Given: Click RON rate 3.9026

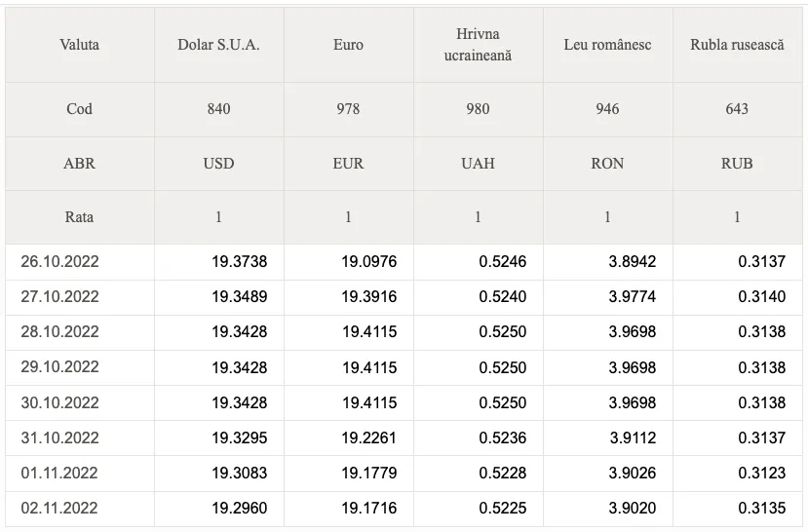Looking at the screenshot, I should (x=633, y=473).
